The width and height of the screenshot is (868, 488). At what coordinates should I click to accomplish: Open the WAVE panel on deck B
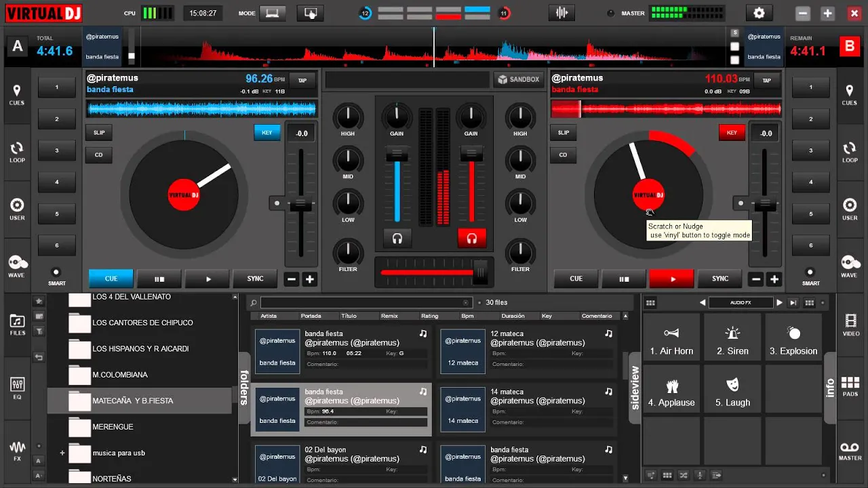tap(850, 267)
